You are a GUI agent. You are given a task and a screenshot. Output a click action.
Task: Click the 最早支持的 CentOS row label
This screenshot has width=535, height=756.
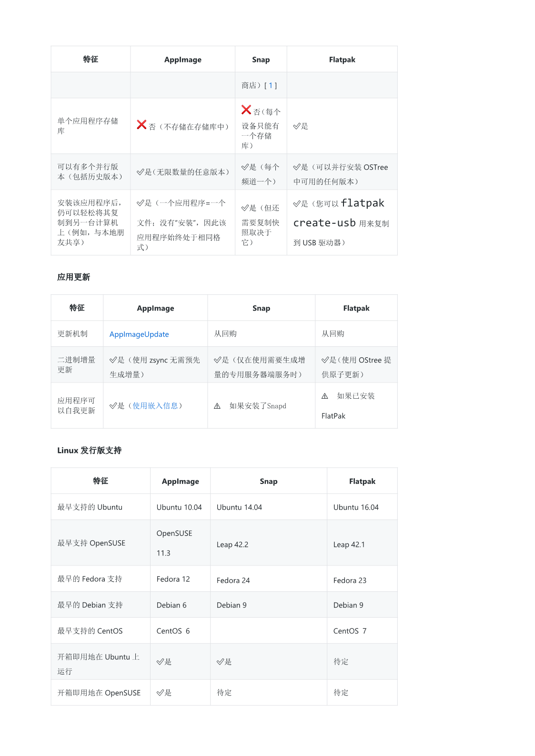click(x=90, y=631)
